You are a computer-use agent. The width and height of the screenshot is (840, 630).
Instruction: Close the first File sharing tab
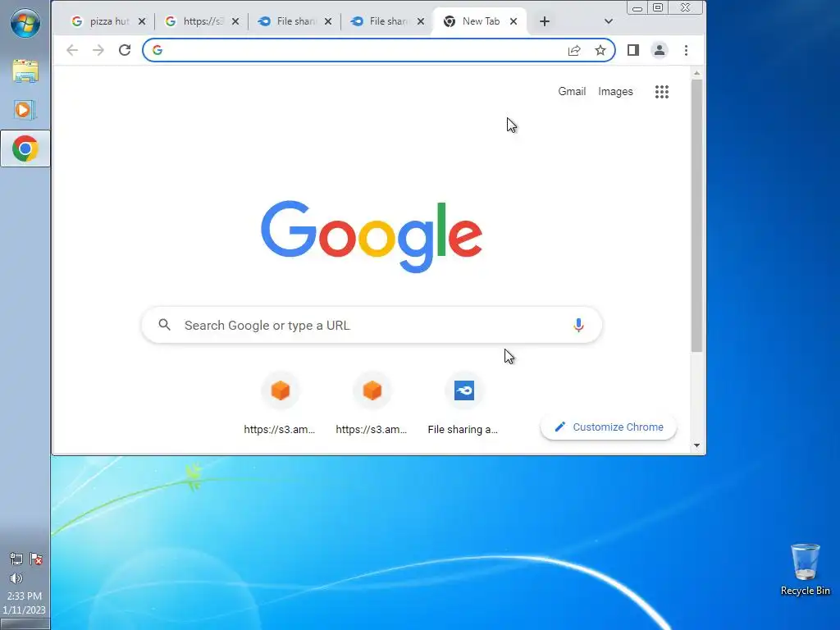click(x=328, y=21)
